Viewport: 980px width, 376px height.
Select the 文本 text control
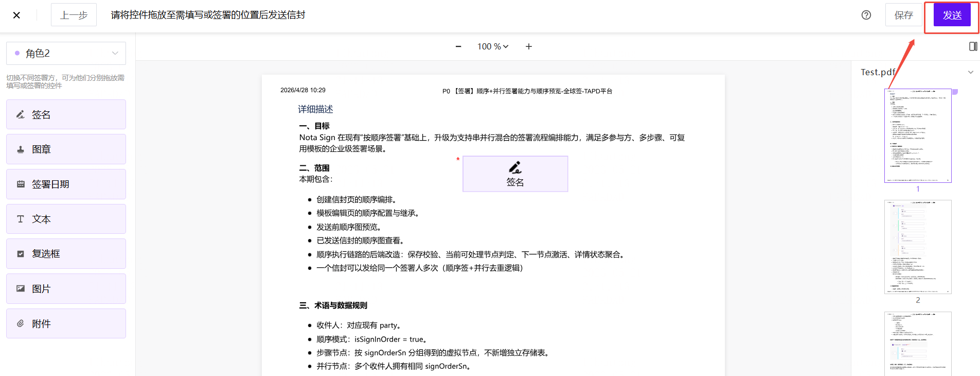[x=66, y=219]
